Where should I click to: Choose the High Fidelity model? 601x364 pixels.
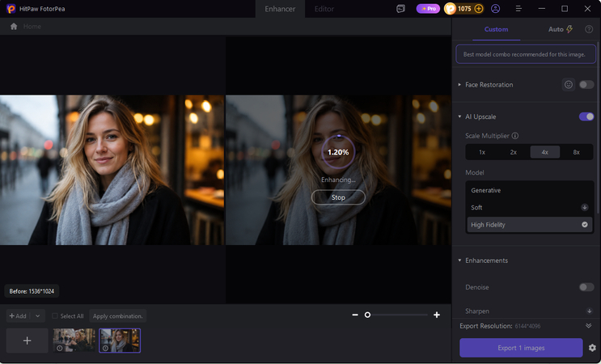tap(530, 225)
